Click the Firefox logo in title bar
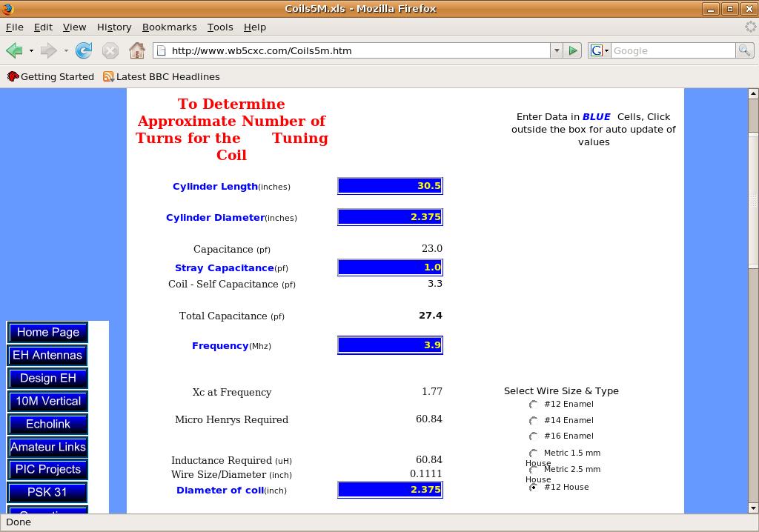Screen dimensions: 759x532 pos(8,9)
